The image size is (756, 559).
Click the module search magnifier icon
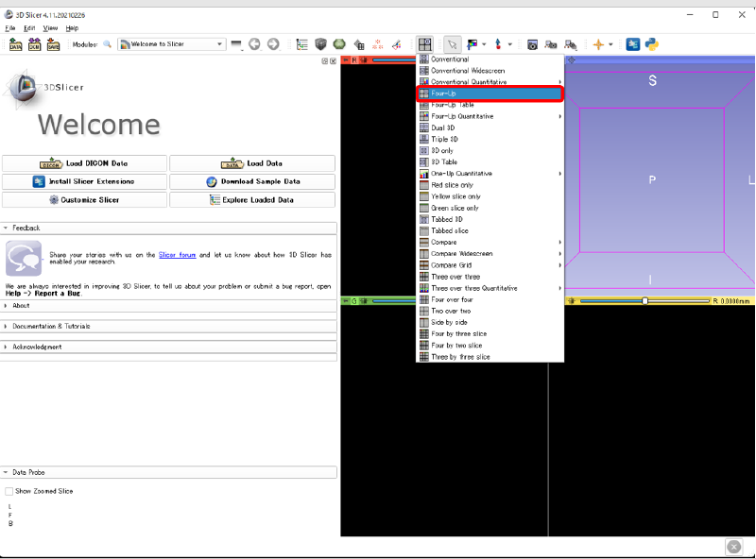108,44
